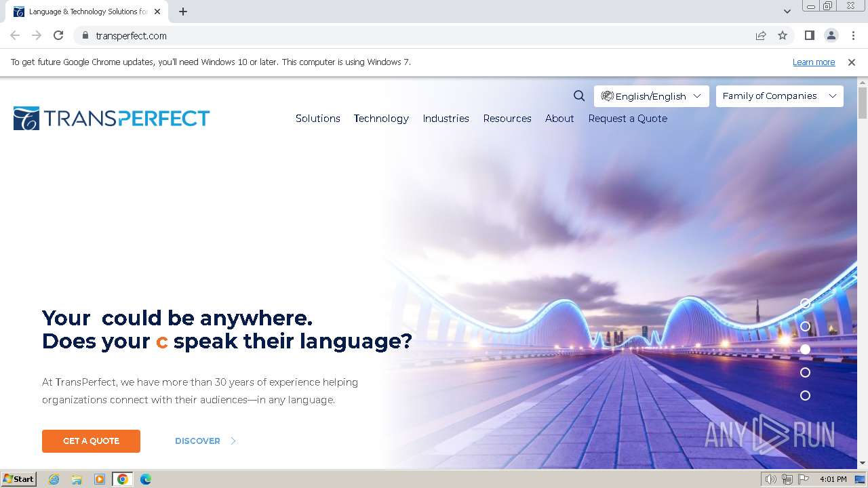Screen dimensions: 868x488
Task: Select the second slide indicator dot
Action: [x=805, y=327]
